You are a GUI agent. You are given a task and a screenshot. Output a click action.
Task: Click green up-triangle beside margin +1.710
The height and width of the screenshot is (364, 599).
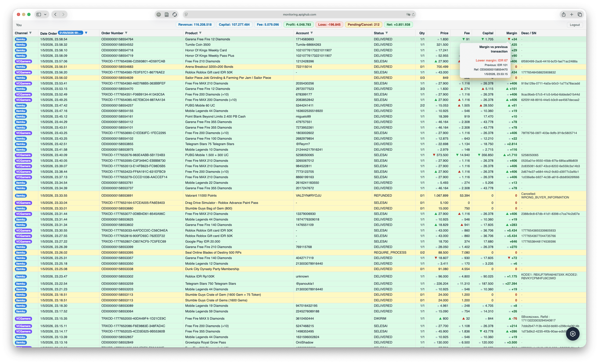505,155
